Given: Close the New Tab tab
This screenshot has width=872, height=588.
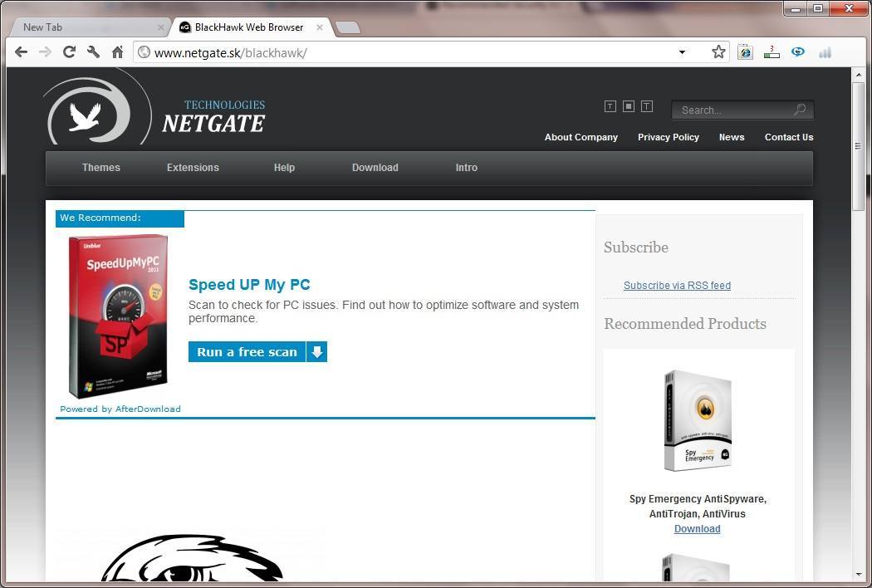Looking at the screenshot, I should coord(161,27).
